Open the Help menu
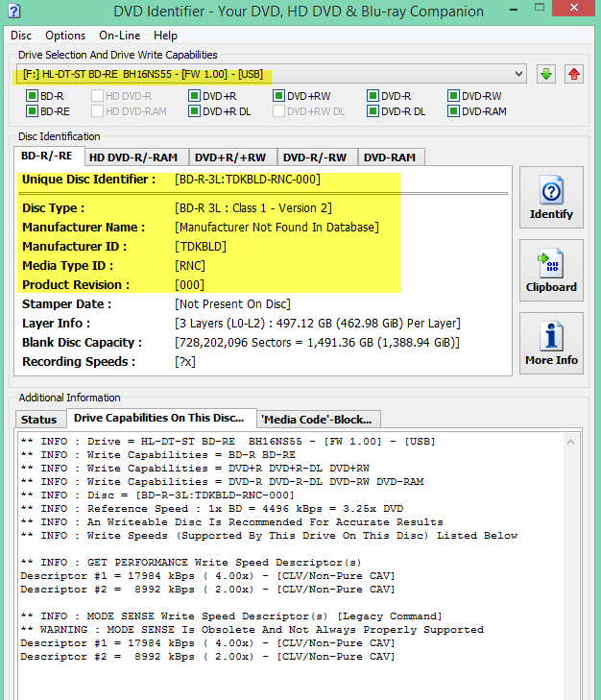601x700 pixels. 166,36
